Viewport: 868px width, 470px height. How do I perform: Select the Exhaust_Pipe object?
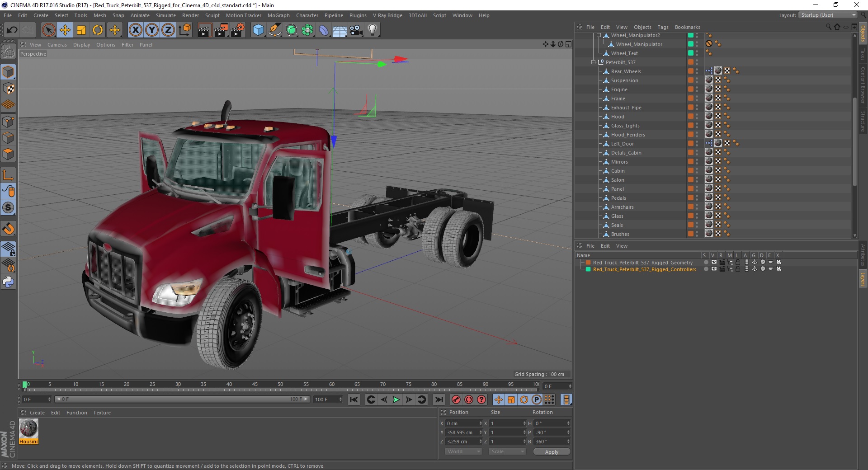626,108
